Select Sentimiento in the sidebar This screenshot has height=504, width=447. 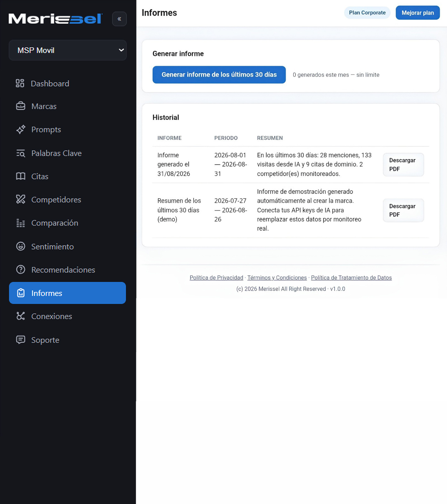pos(67,246)
